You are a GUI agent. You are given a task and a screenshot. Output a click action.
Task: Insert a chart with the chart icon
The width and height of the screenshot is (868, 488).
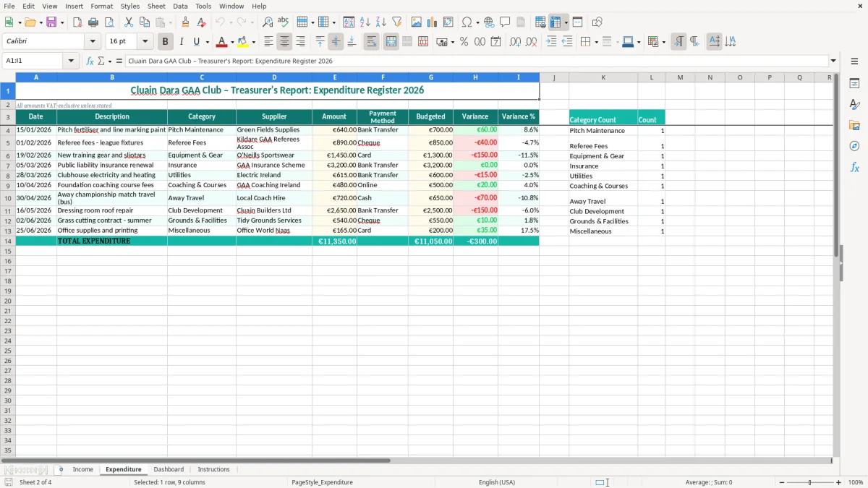tap(433, 22)
